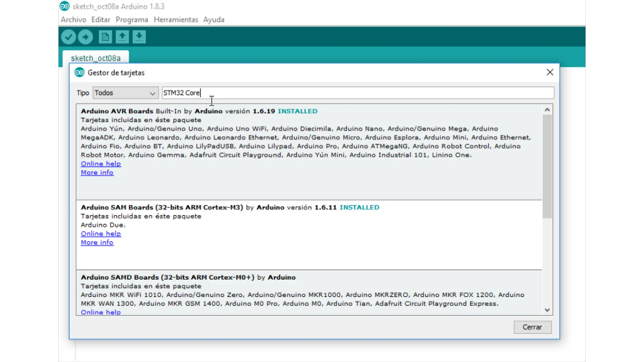The image size is (644, 362).
Task: Click the Verify (checkmark) toolbar icon
Action: coord(68,37)
